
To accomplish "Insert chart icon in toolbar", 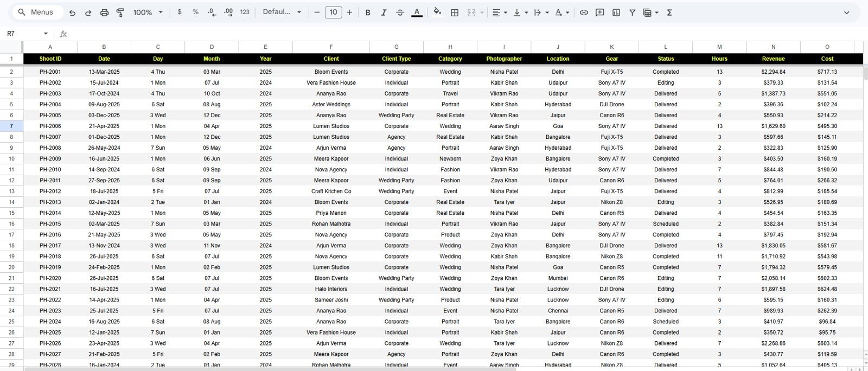I will pyautogui.click(x=616, y=12).
